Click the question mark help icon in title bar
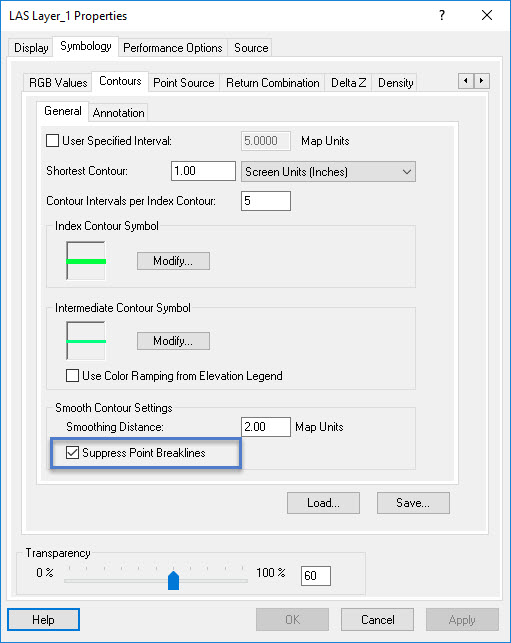This screenshot has height=643, width=511. click(442, 16)
